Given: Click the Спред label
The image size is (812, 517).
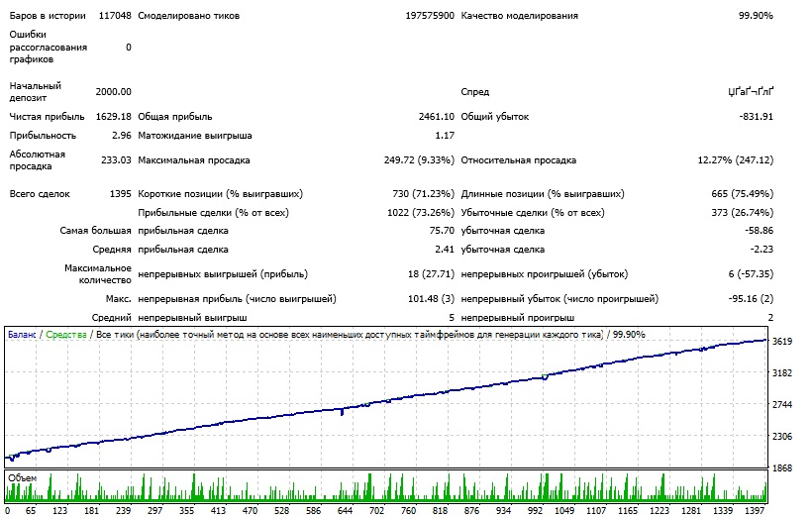Looking at the screenshot, I should (475, 92).
